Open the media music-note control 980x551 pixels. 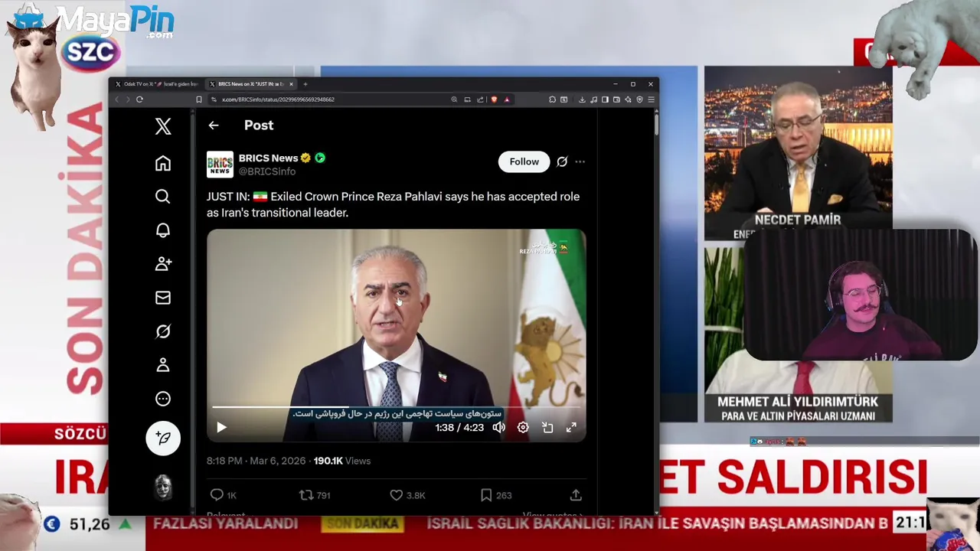coord(593,99)
